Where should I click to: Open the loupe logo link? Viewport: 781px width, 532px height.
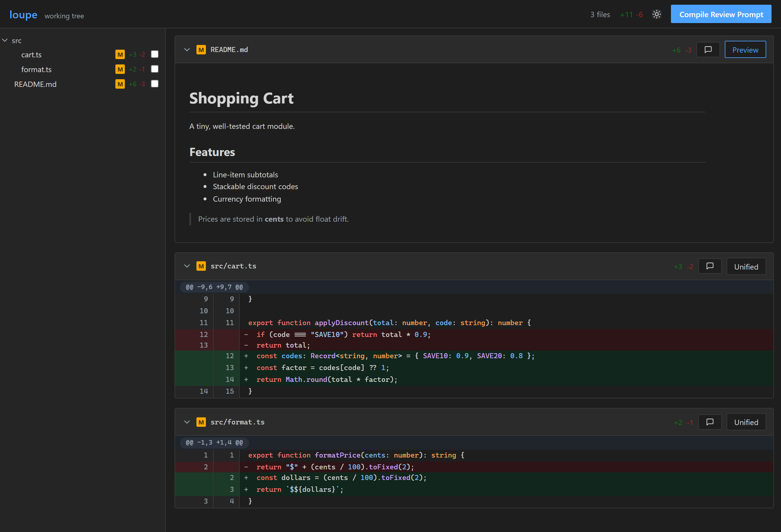23,15
